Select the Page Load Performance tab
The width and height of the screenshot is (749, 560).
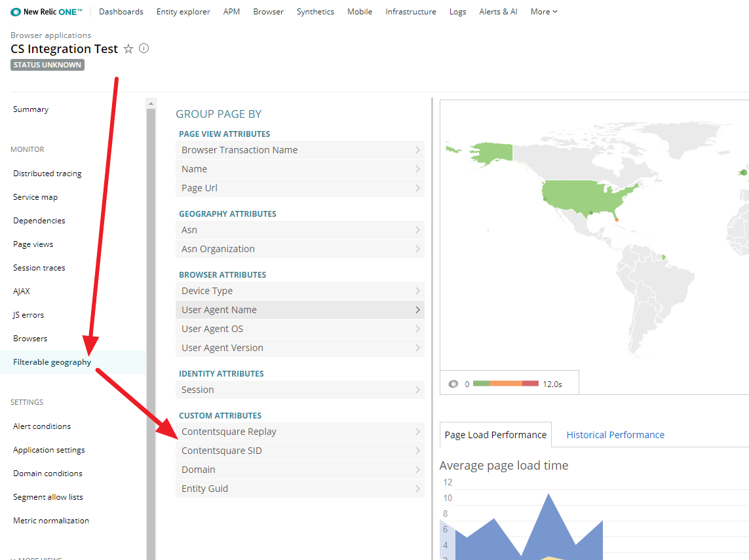click(495, 435)
